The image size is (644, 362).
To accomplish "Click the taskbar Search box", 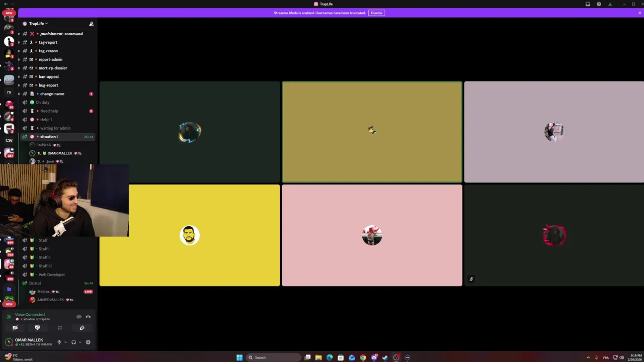I will point(273,357).
